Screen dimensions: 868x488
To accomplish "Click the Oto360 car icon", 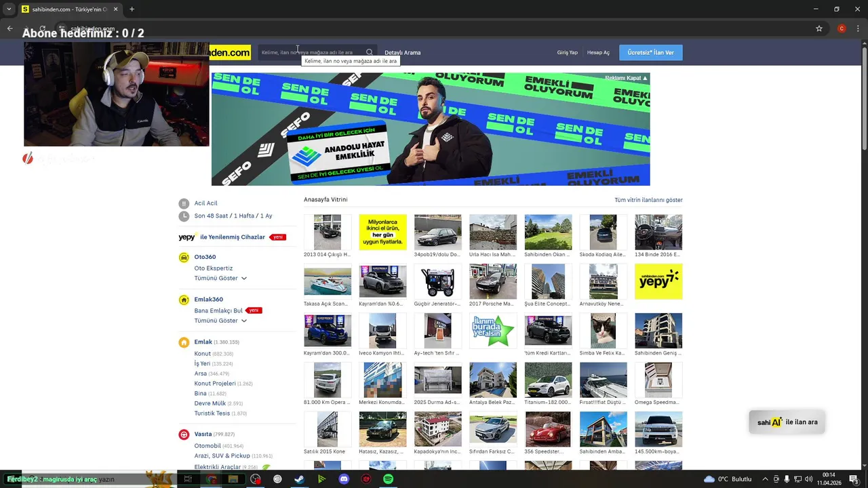I will pyautogui.click(x=184, y=258).
